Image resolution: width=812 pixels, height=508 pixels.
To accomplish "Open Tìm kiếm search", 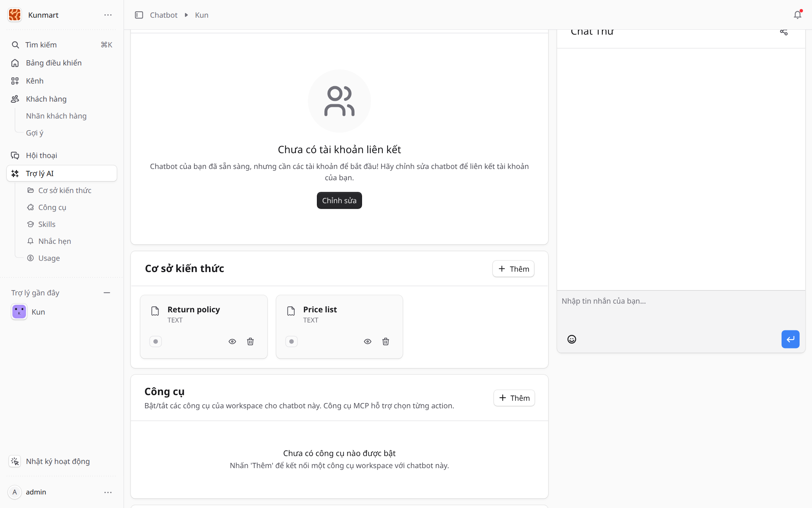I will (x=62, y=45).
